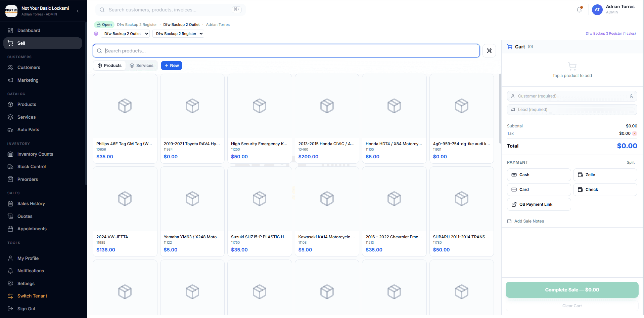Click the barcode scan icon beside product search
The image size is (644, 318).
(489, 50)
